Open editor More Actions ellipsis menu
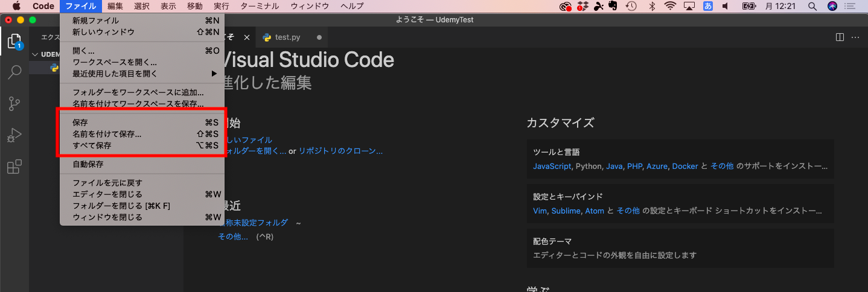This screenshot has width=868, height=292. point(855,37)
